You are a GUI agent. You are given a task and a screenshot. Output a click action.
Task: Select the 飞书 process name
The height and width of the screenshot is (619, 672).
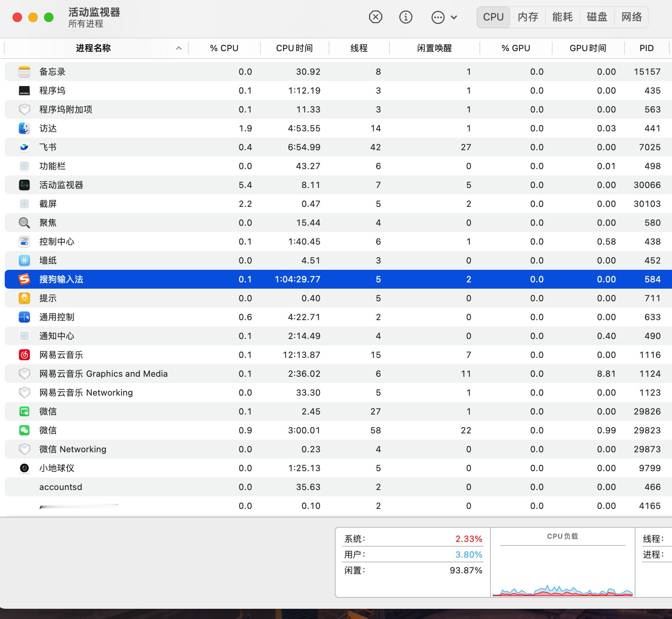pyautogui.click(x=48, y=147)
